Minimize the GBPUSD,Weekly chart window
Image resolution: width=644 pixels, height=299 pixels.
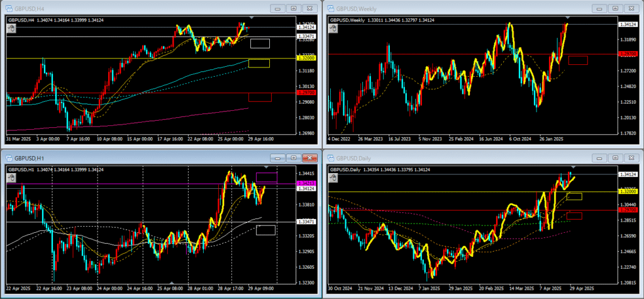tap(599, 8)
